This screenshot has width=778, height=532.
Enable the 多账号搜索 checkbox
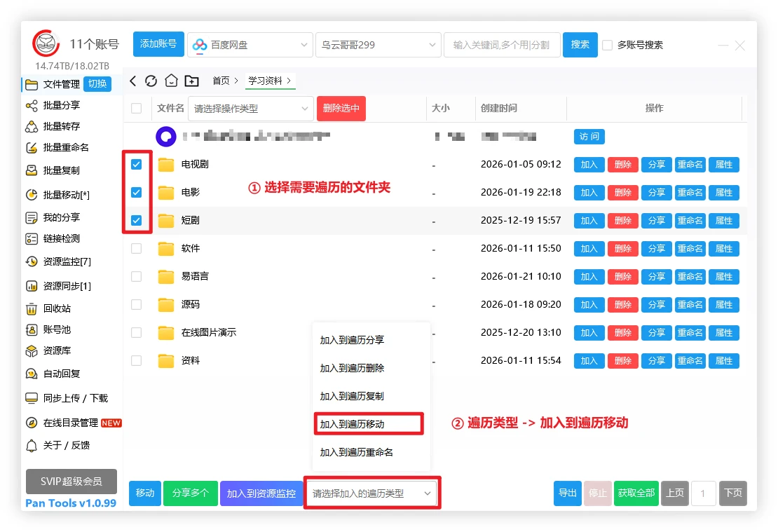(x=608, y=45)
